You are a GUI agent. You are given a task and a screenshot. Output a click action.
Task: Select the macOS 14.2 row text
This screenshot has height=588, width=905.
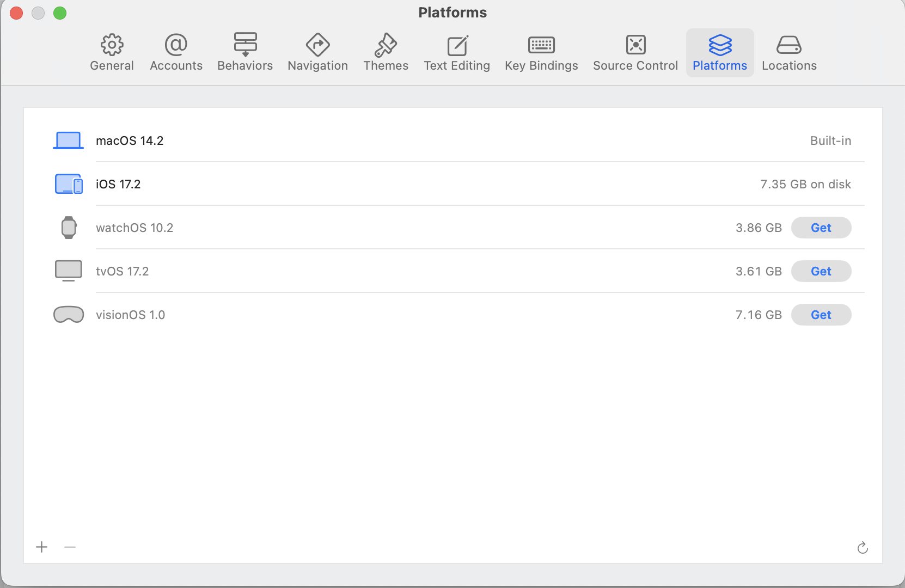130,140
